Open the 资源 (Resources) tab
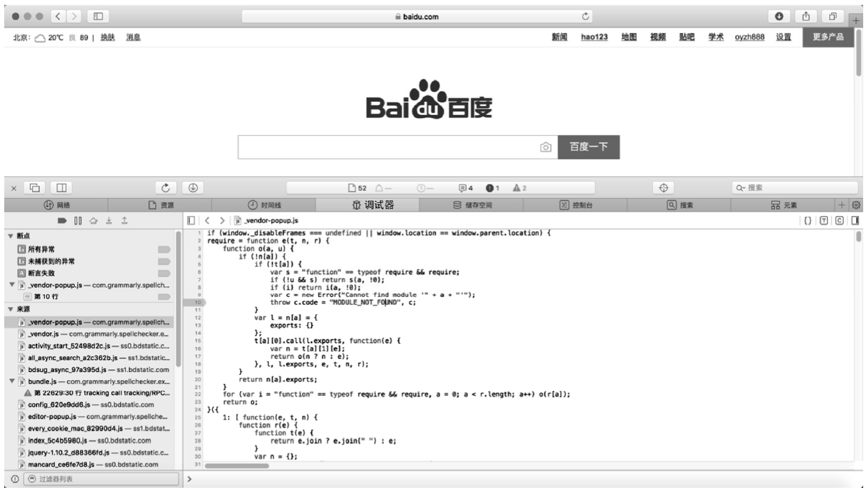868x492 pixels. coord(160,205)
